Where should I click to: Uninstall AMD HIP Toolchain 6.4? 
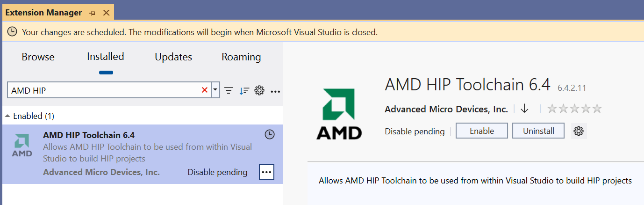[x=538, y=131]
